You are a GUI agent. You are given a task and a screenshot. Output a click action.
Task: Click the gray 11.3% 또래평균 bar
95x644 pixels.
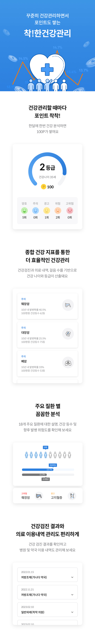pos(34,474)
